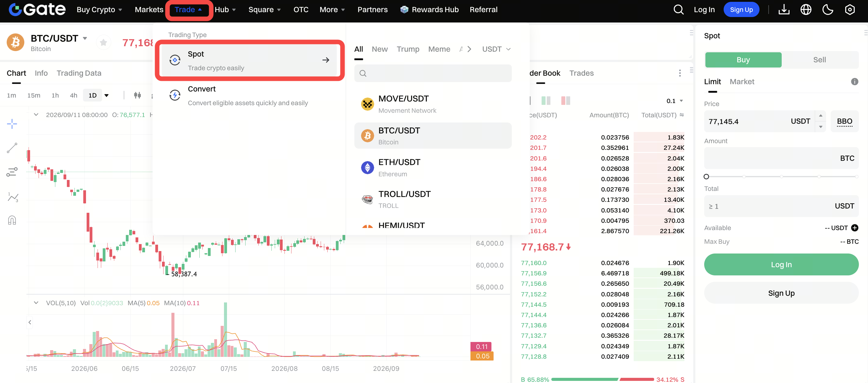The width and height of the screenshot is (868, 383).
Task: Open the Hub dropdown menu
Action: (225, 9)
